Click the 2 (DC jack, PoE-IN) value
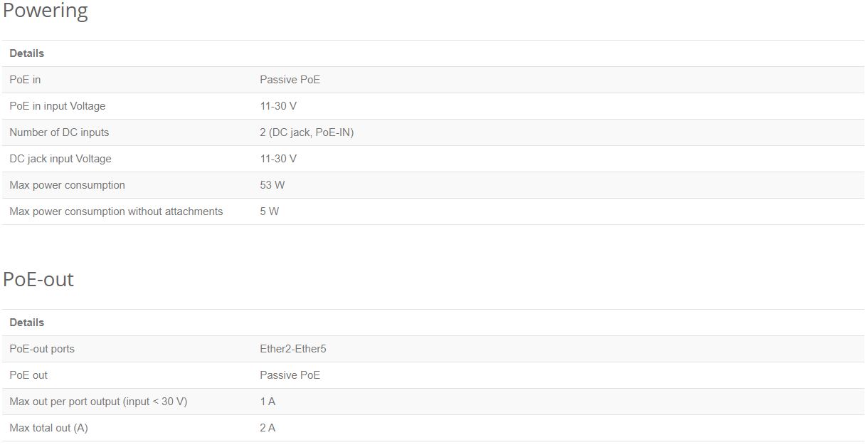 point(307,132)
